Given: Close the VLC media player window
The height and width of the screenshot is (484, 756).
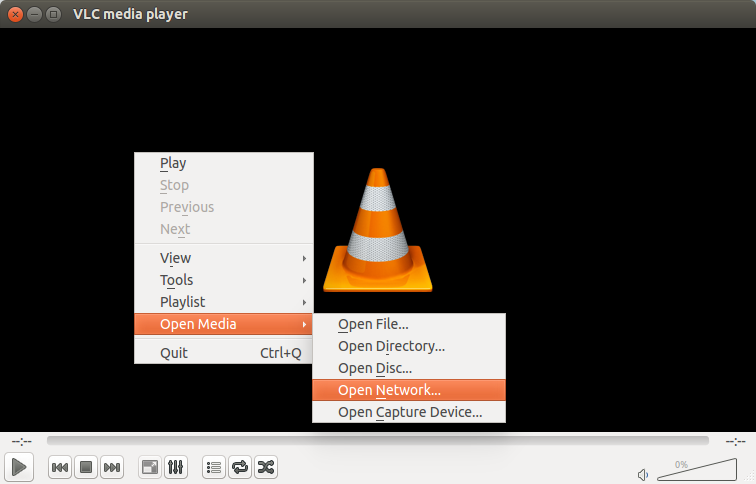Looking at the screenshot, I should coord(15,14).
